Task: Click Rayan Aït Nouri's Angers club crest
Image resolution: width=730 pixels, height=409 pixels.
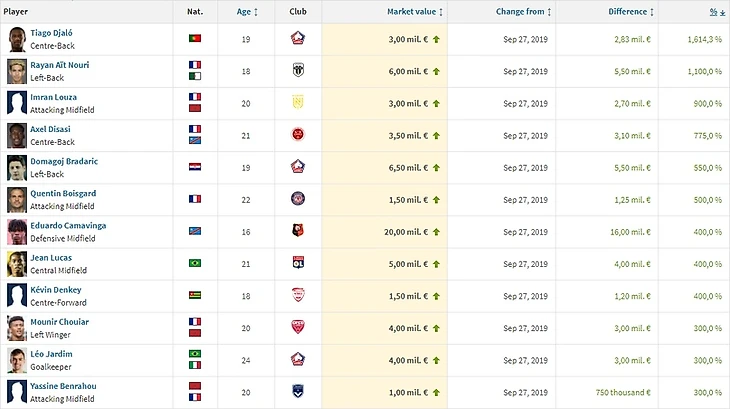Action: point(297,71)
